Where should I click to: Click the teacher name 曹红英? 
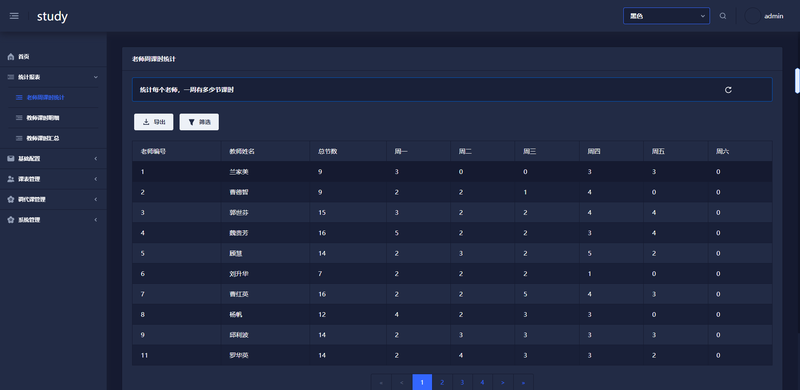pyautogui.click(x=239, y=295)
